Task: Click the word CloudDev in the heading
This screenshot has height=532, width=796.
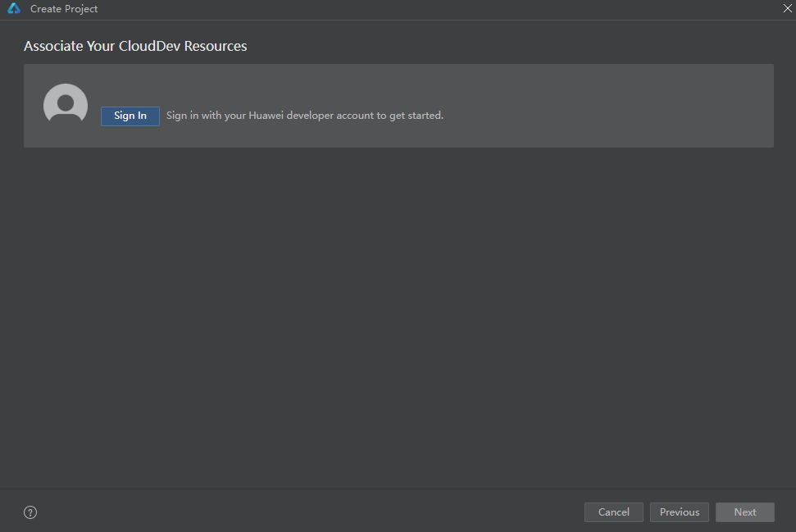Action: [x=149, y=47]
